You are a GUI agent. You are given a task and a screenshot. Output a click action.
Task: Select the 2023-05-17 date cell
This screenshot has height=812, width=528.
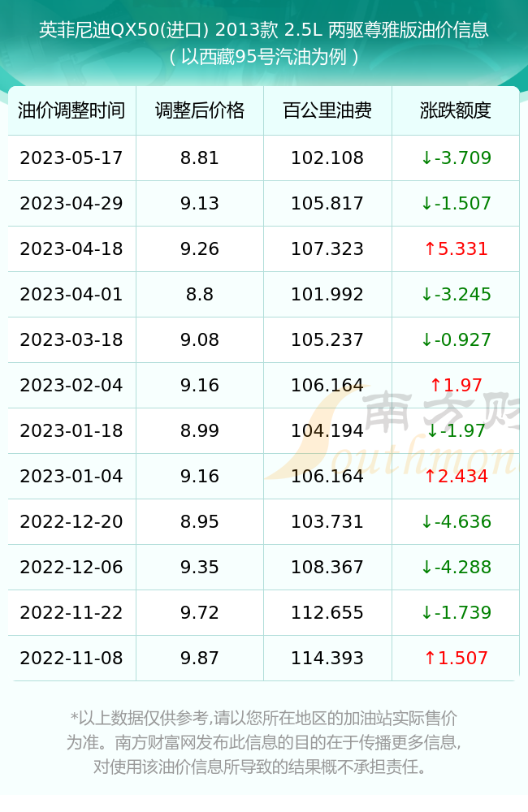point(71,158)
